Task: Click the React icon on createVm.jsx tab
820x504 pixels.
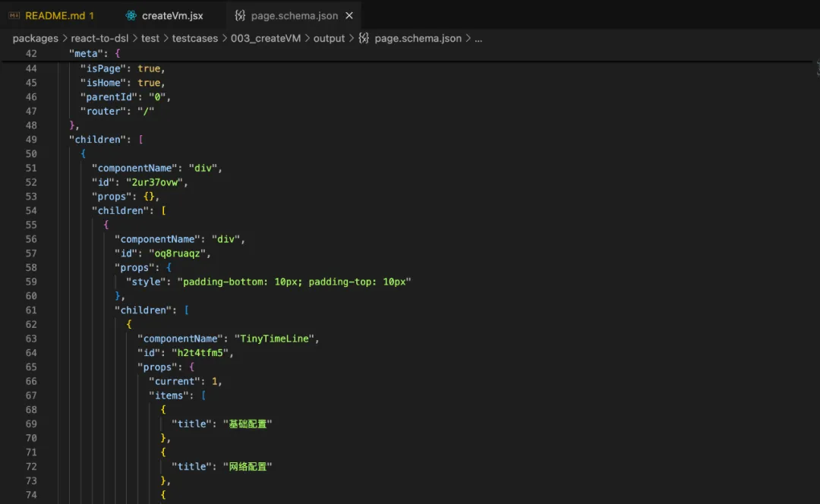Action: (131, 16)
